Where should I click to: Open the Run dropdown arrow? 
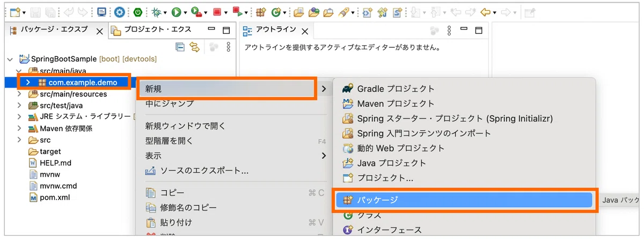[186, 12]
